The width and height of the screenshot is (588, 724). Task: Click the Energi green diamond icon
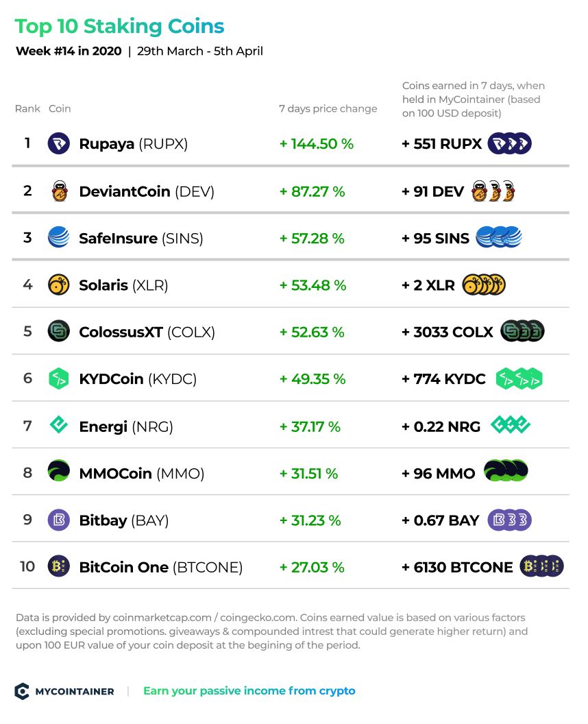(59, 425)
